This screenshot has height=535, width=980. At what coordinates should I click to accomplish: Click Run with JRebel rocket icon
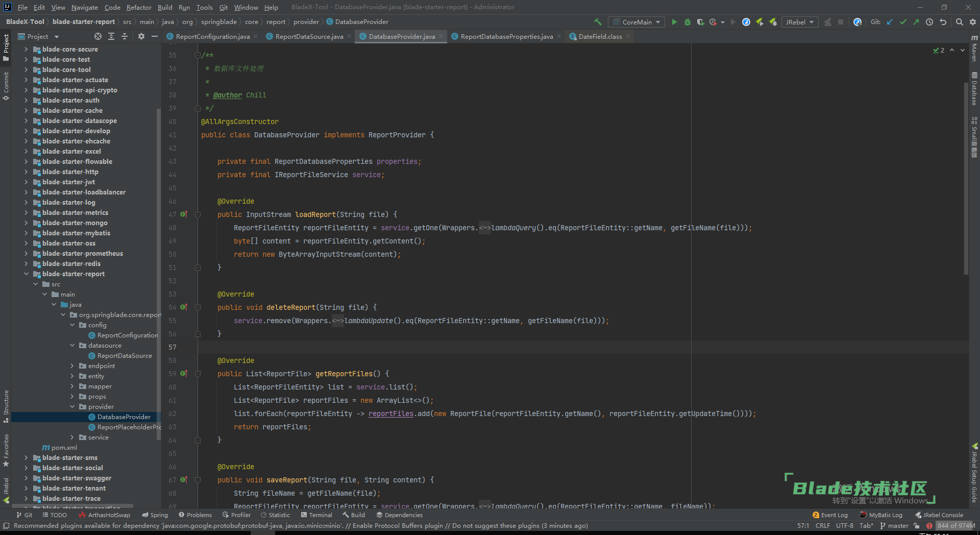click(759, 22)
